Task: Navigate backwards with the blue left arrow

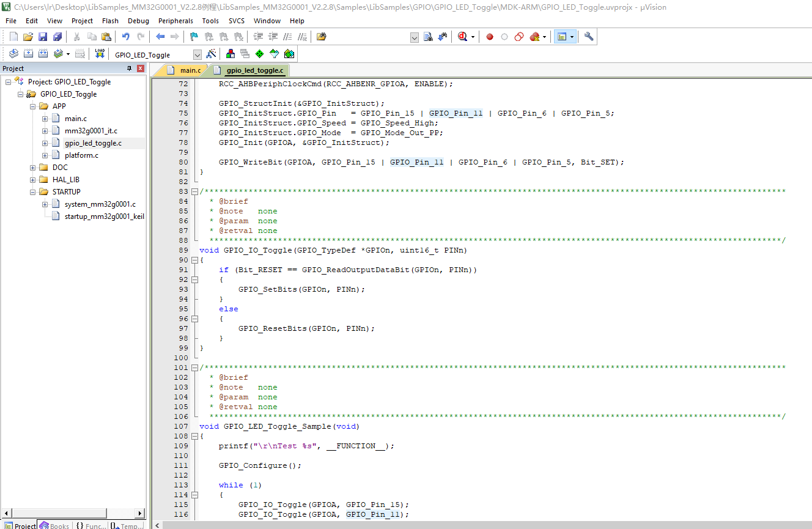Action: [160, 37]
